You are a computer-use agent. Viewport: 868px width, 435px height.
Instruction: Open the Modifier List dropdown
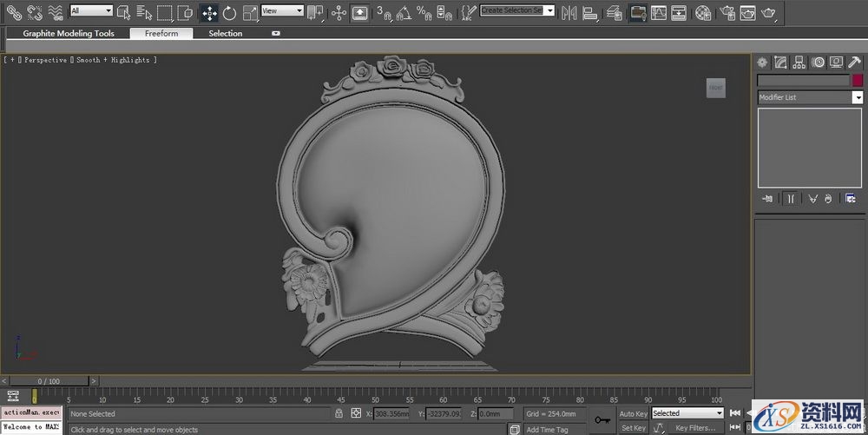coord(809,97)
